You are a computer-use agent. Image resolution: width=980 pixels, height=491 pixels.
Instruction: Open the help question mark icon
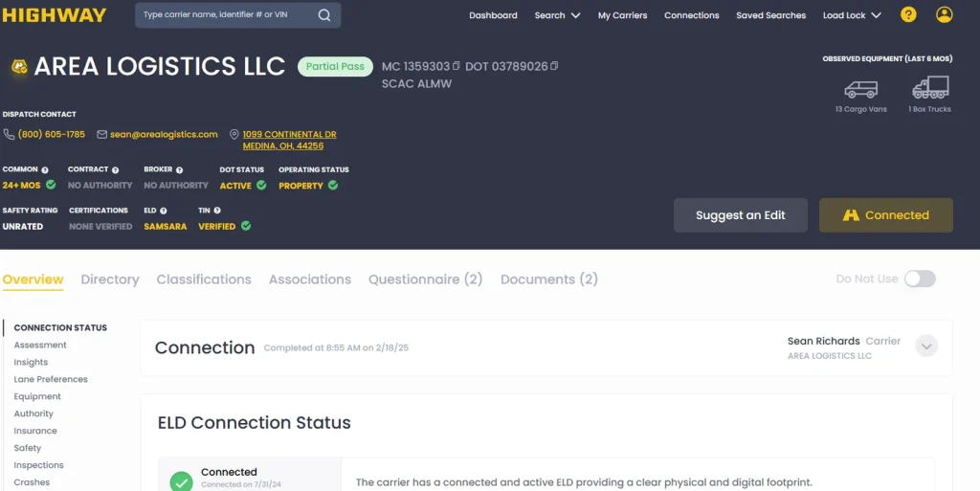(908, 15)
